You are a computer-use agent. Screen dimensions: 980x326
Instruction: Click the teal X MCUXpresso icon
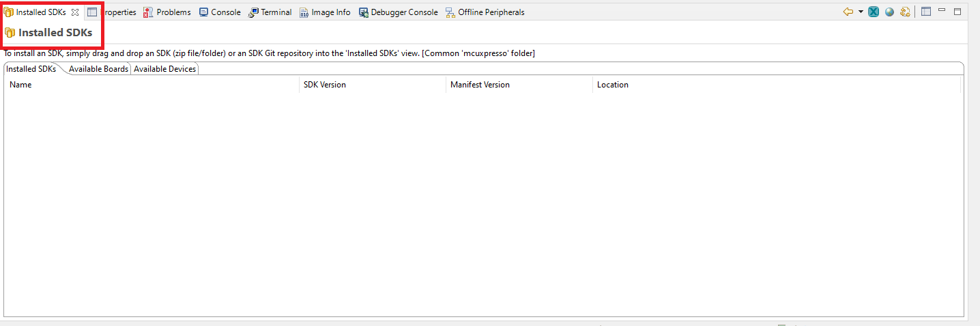coord(874,12)
